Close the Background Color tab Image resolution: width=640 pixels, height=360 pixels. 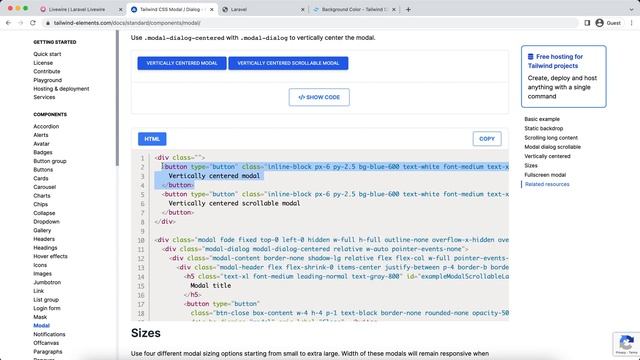(x=393, y=9)
